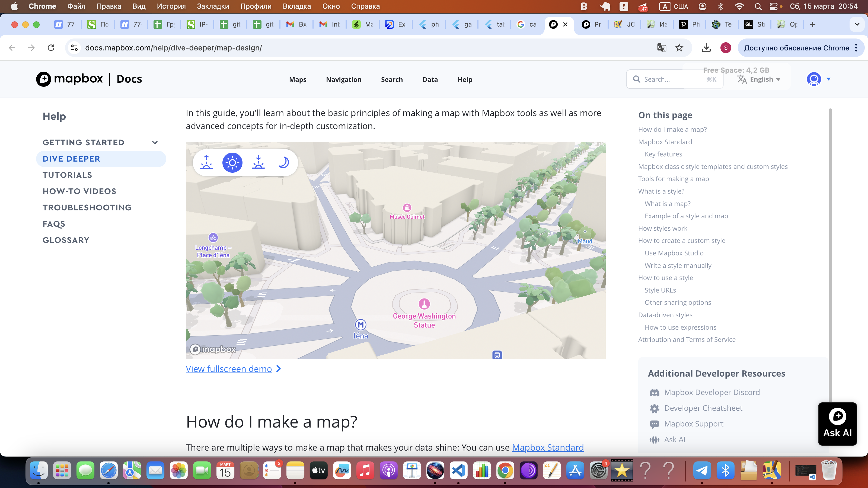Click the Chrome update available button
This screenshot has width=868, height=488.
click(x=801, y=48)
